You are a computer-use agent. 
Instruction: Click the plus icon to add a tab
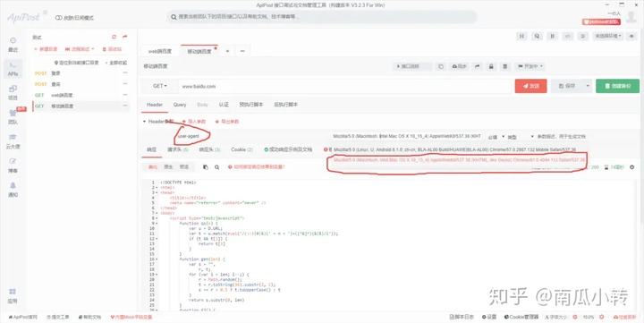[227, 51]
